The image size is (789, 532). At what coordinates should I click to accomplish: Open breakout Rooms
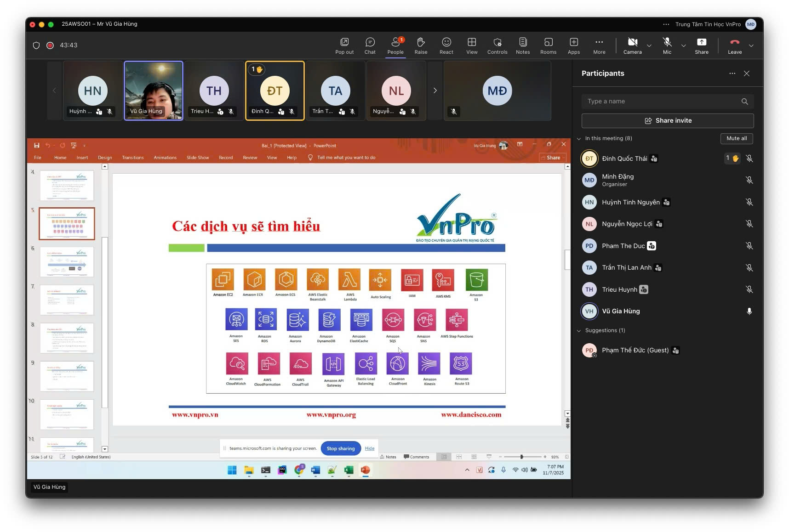548,46
